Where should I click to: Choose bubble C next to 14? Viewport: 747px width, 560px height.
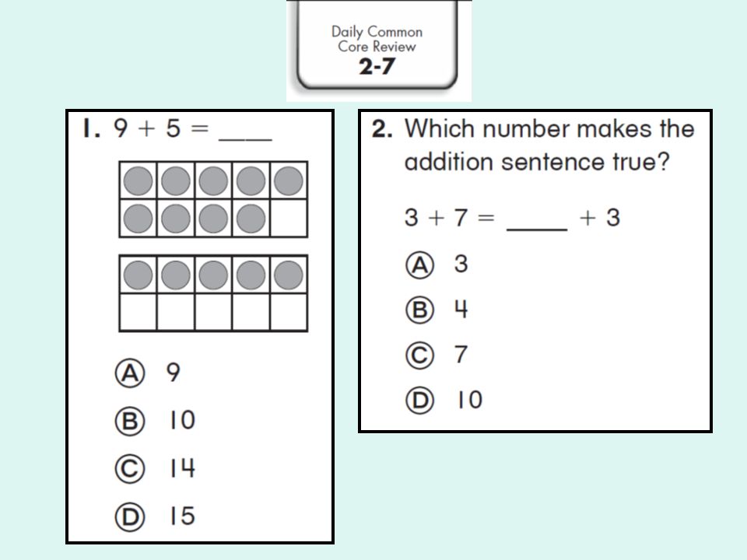point(130,468)
